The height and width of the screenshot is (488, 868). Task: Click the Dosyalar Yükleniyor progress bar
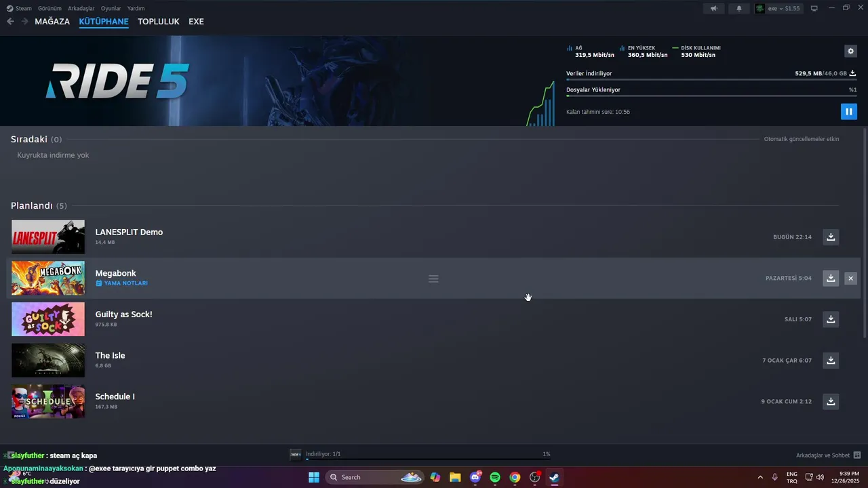tap(711, 96)
